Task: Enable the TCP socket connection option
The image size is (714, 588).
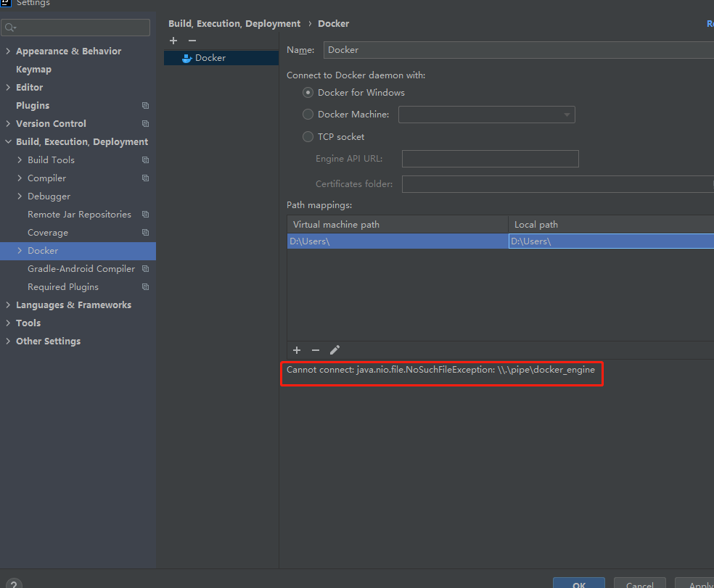Action: coord(308,136)
